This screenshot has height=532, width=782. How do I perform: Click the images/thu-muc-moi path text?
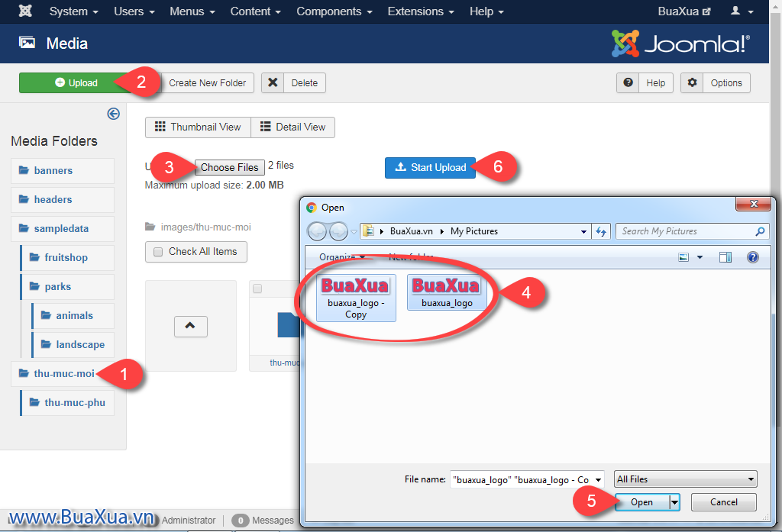click(x=205, y=227)
